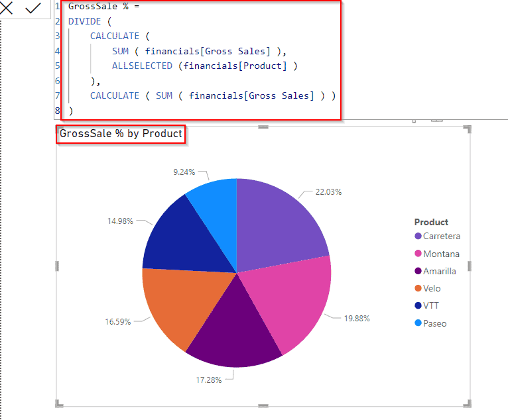Click the visual's bottom center resize handle
Viewport: 508px width, 420px height.
coord(263,405)
